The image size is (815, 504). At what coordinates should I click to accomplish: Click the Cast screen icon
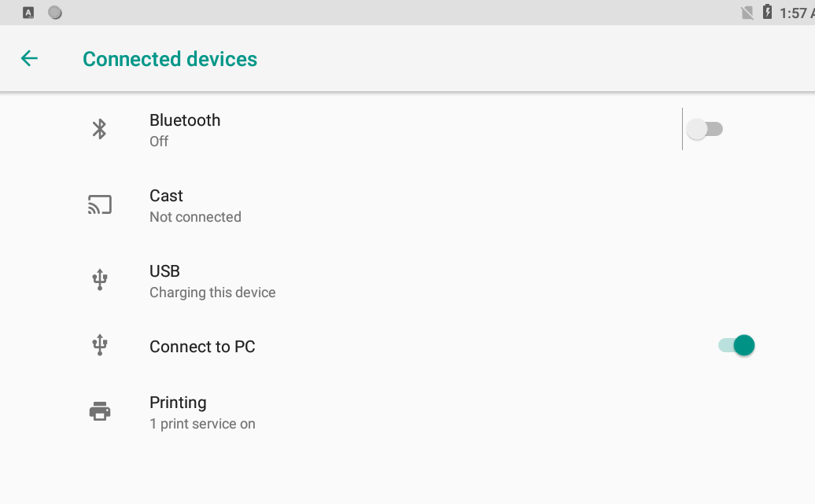click(99, 205)
